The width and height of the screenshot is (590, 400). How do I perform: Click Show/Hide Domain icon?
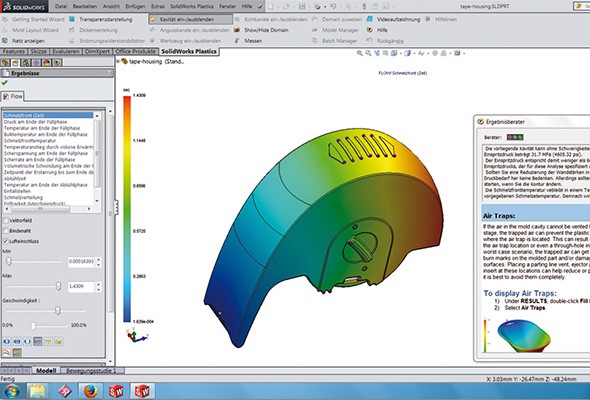click(237, 30)
